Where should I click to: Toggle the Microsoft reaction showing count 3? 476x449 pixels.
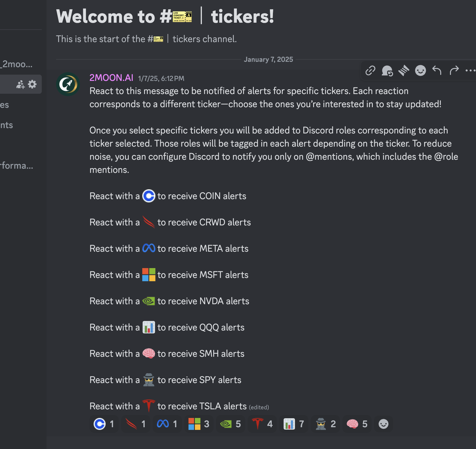coord(199,424)
